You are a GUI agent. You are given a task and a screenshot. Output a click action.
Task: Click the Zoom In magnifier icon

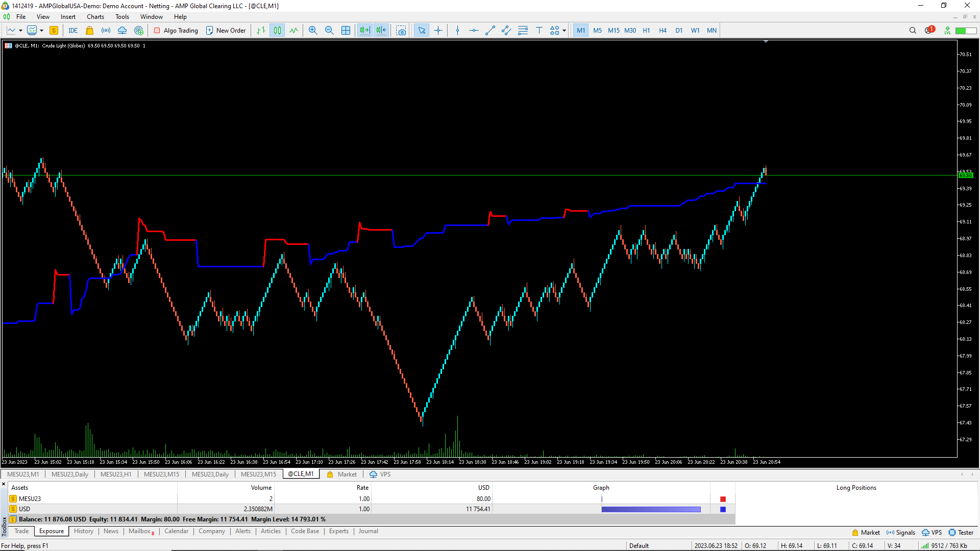313,31
